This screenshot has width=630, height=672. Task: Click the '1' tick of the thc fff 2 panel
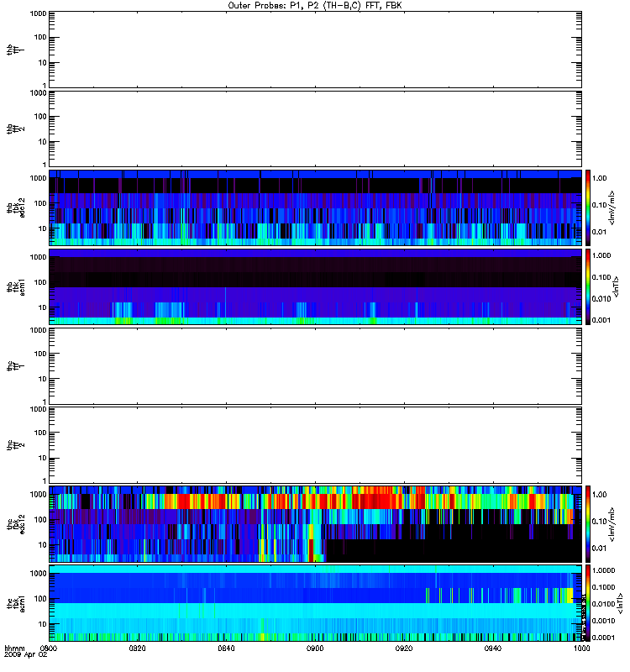click(45, 480)
